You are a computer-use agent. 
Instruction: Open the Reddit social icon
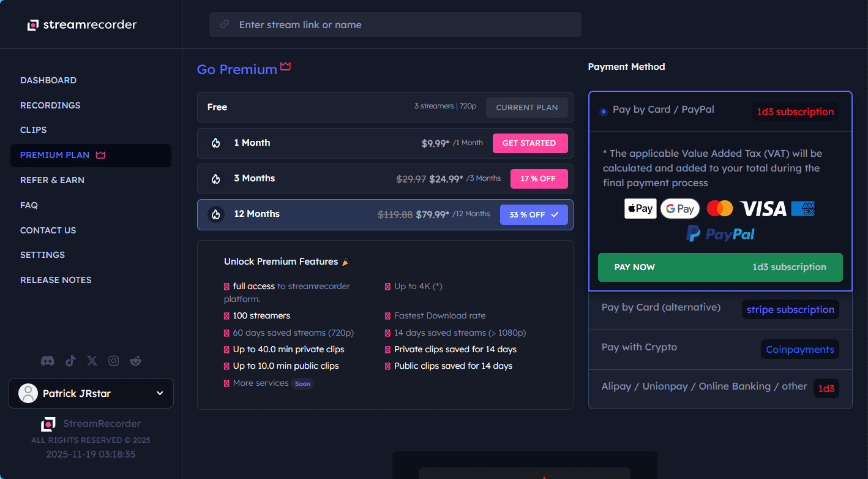(135, 361)
